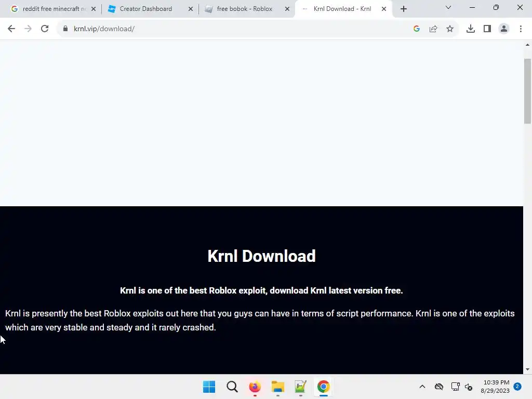Image resolution: width=532 pixels, height=399 pixels.
Task: Click the page scrollbar down arrow
Action: point(527,369)
